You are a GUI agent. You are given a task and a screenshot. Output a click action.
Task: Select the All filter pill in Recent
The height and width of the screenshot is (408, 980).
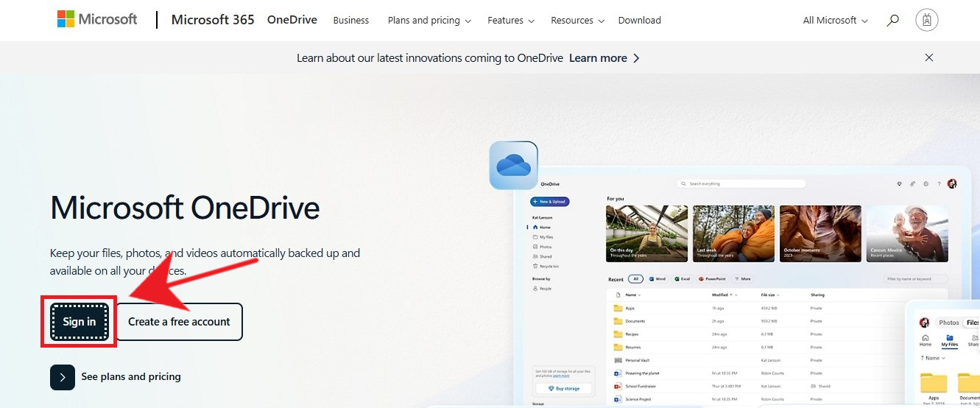coord(635,279)
